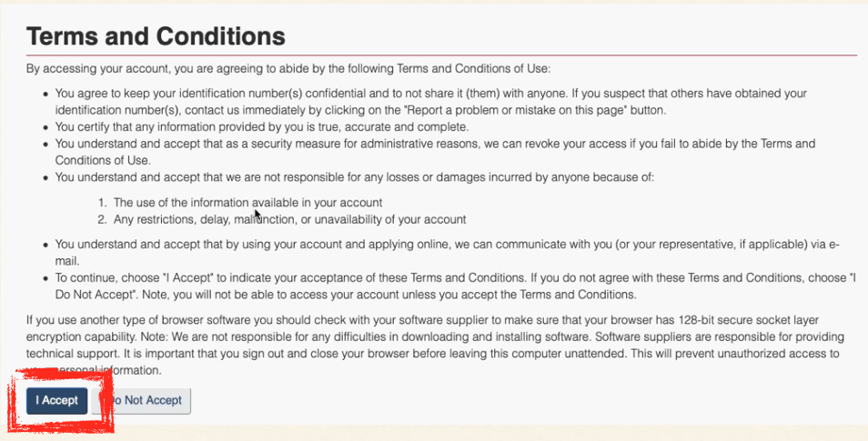The width and height of the screenshot is (868, 441).
Task: Select numbered item 2 about restrictions and delay
Action: (x=289, y=219)
